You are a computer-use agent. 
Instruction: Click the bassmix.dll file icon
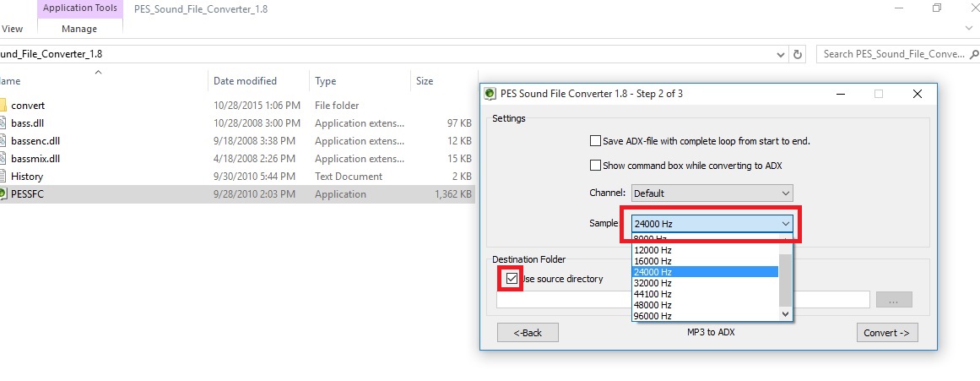[3, 158]
